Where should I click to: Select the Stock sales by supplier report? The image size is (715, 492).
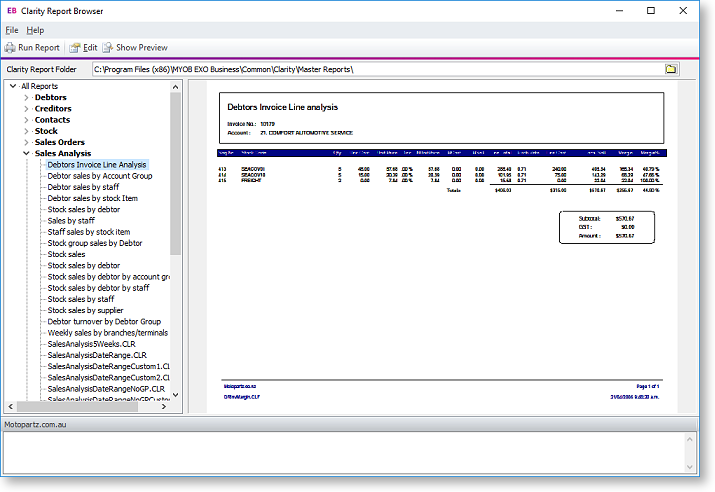84,311
